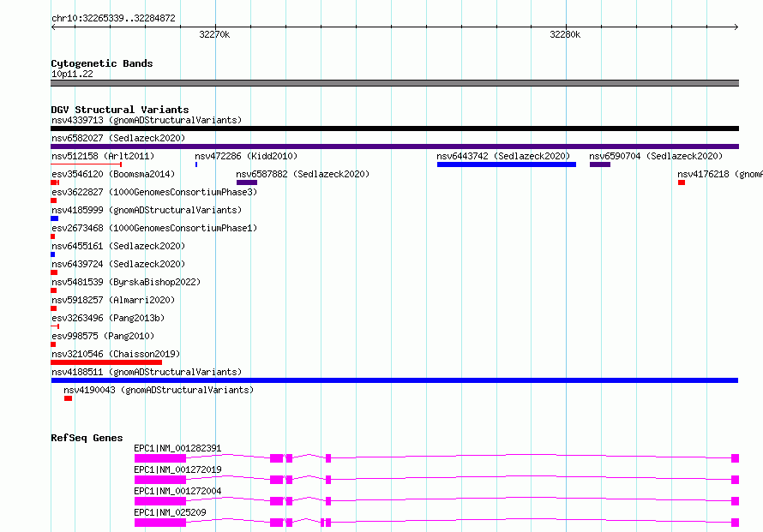The image size is (763, 532).
Task: Click the long blue nsv4188511 bar
Action: (394, 380)
